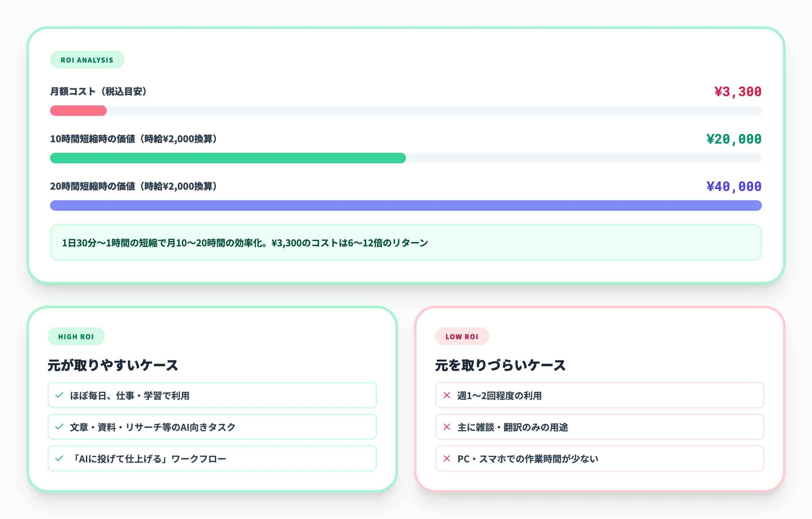Click the checkmark beside ほぼ毎日、仕事・学習で利用
This screenshot has height=519, width=812.
(59, 396)
